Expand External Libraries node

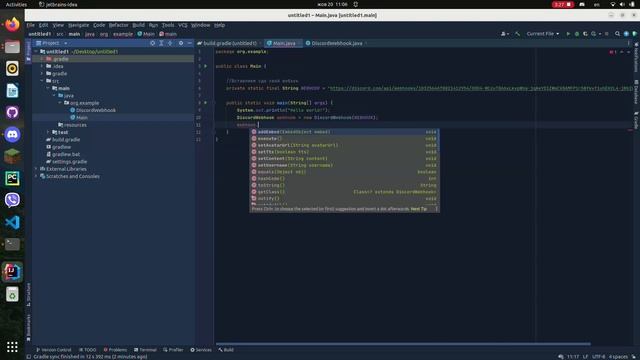[x=36, y=169]
